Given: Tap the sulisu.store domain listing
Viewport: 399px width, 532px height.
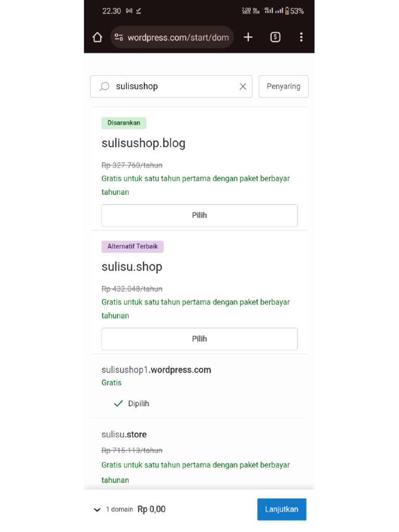Looking at the screenshot, I should (124, 434).
